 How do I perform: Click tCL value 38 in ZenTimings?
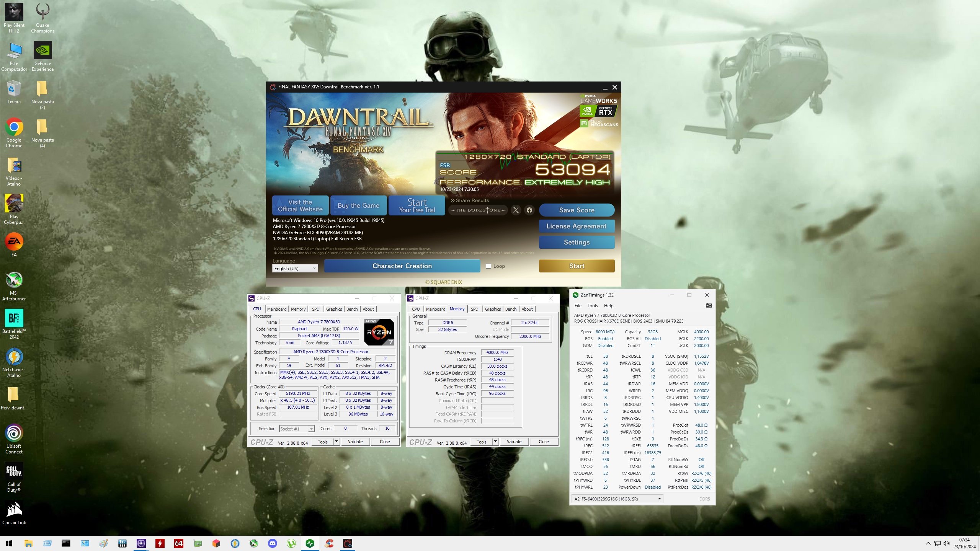coord(606,356)
